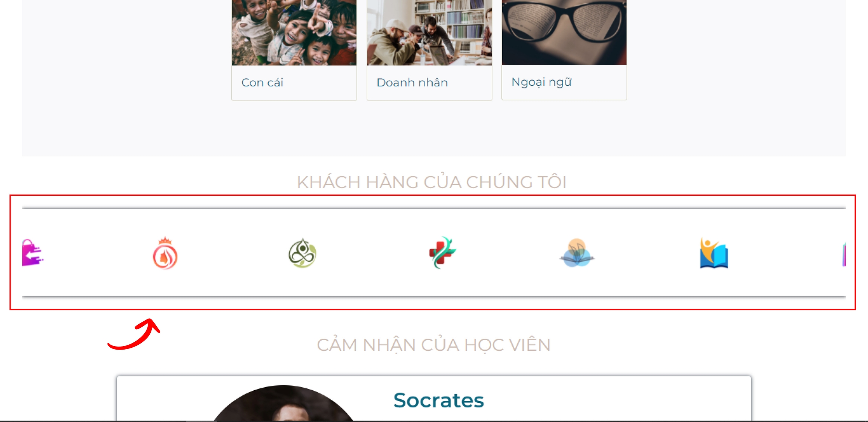Select the green yoga lotus logo
This screenshot has height=422, width=868.
[302, 253]
